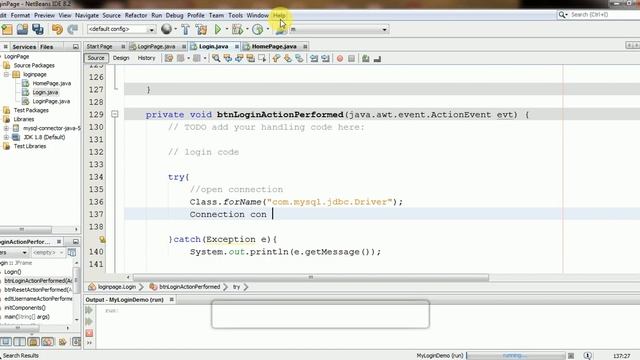Click btnLoginActionPerformed breadcrumb

tap(189, 287)
